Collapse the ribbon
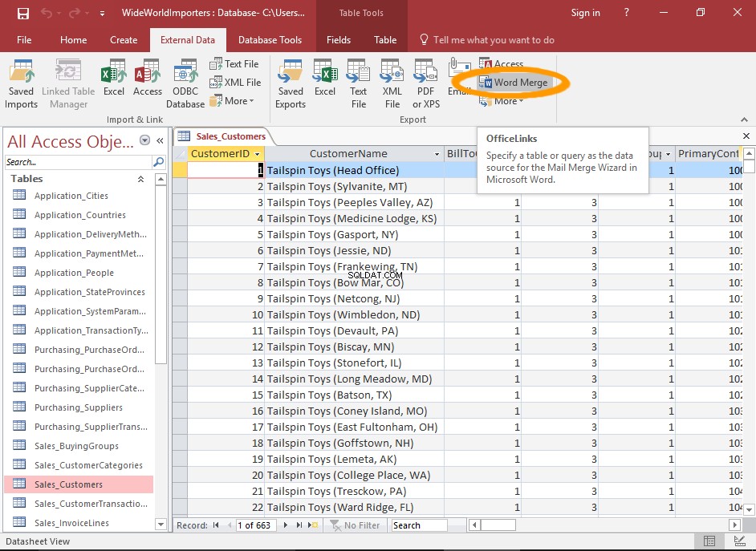The height and width of the screenshot is (551, 756). (745, 120)
